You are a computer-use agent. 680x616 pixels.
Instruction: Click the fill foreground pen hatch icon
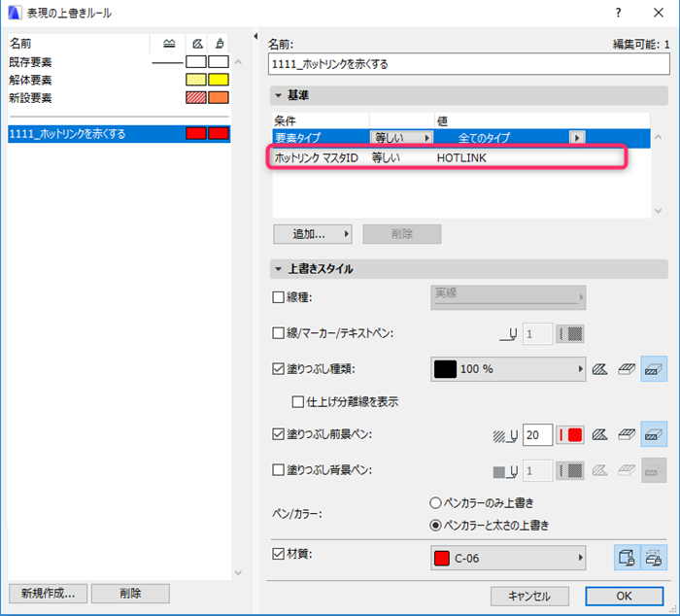coord(505,435)
